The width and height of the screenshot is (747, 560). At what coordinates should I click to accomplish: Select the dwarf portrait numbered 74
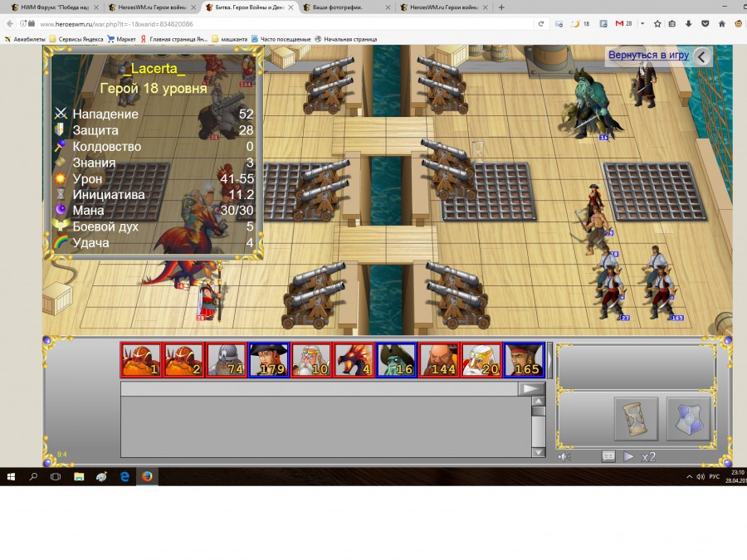(x=227, y=360)
